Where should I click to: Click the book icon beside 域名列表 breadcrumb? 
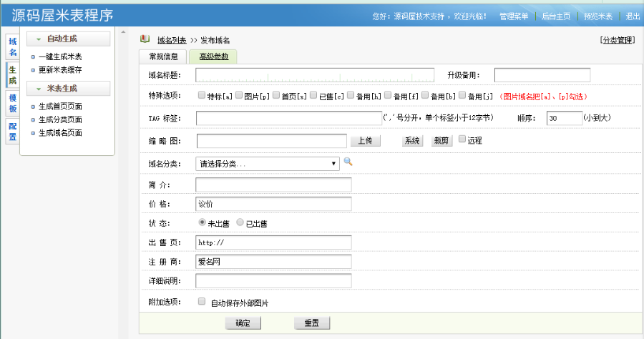coord(145,39)
